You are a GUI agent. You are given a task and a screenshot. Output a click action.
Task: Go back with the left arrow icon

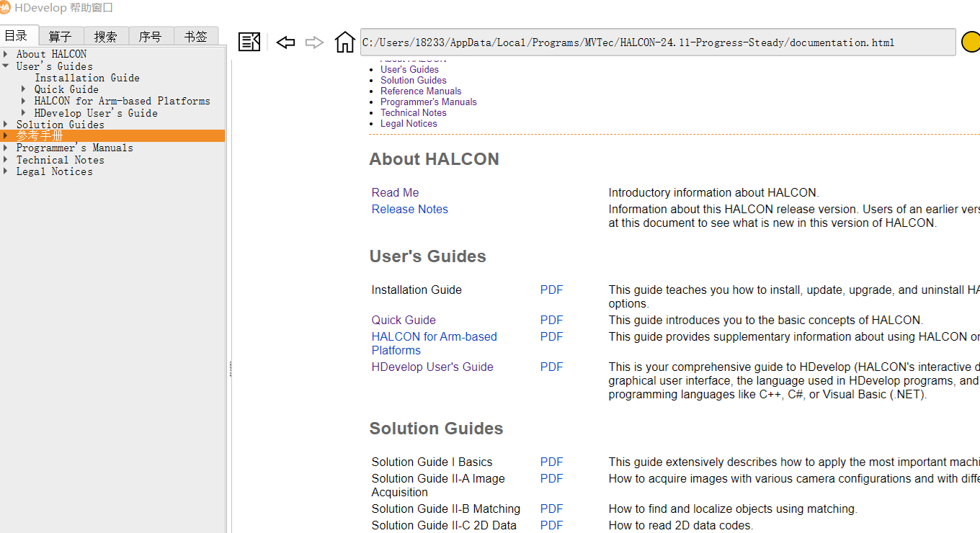click(x=285, y=42)
